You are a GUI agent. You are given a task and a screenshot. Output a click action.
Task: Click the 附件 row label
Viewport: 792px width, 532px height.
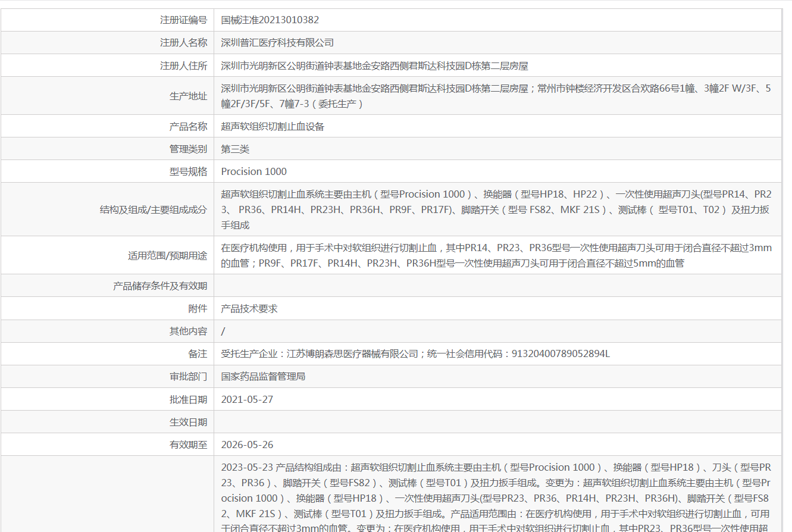pyautogui.click(x=198, y=308)
